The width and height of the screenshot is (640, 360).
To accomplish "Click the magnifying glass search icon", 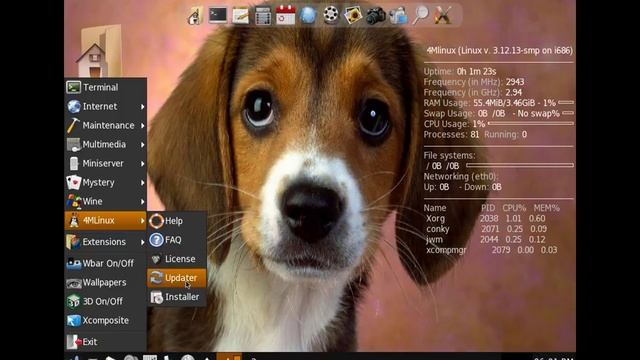I will (x=420, y=16).
